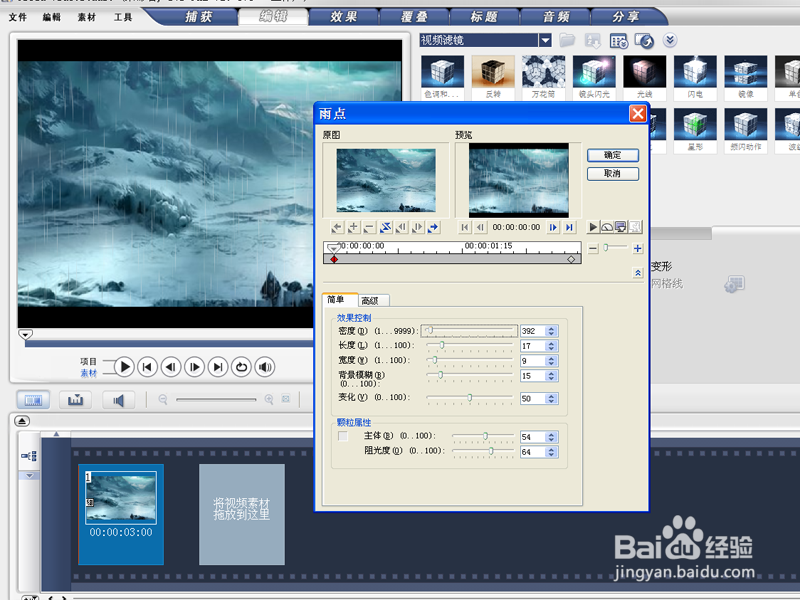Open the 分享 step tab

[626, 17]
